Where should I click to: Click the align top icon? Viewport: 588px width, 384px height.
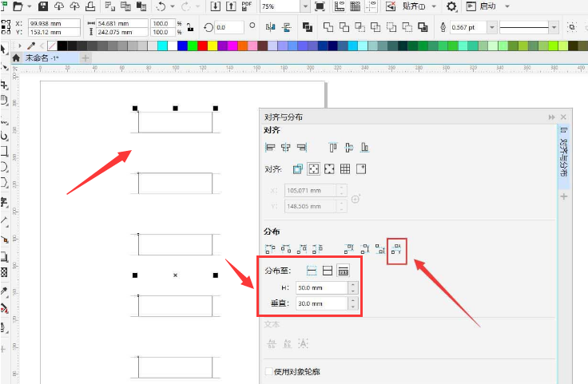click(333, 147)
